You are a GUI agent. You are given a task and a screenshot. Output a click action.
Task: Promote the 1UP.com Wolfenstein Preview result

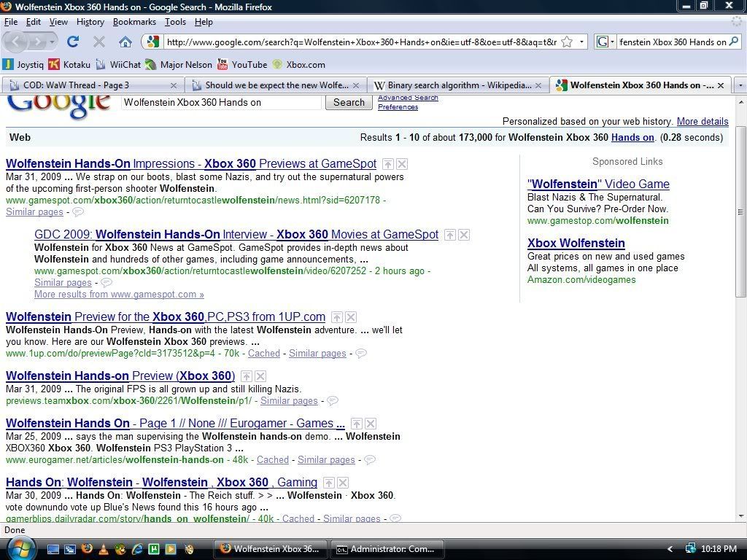(x=337, y=317)
